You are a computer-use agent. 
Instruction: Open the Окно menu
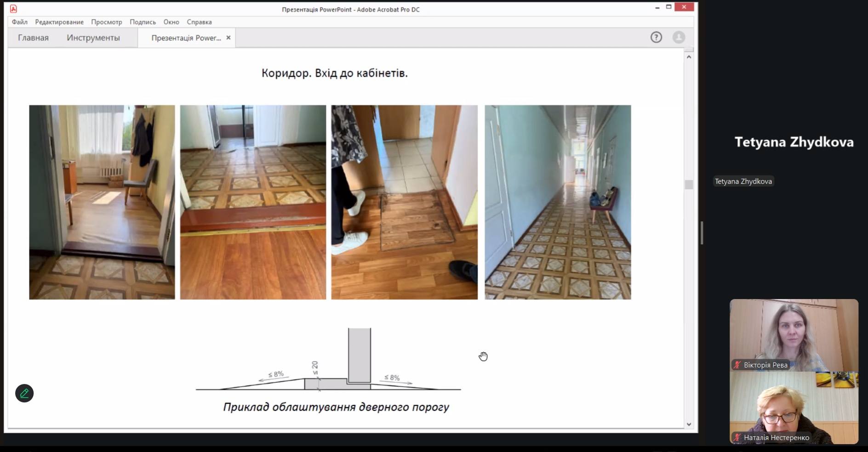(x=171, y=22)
